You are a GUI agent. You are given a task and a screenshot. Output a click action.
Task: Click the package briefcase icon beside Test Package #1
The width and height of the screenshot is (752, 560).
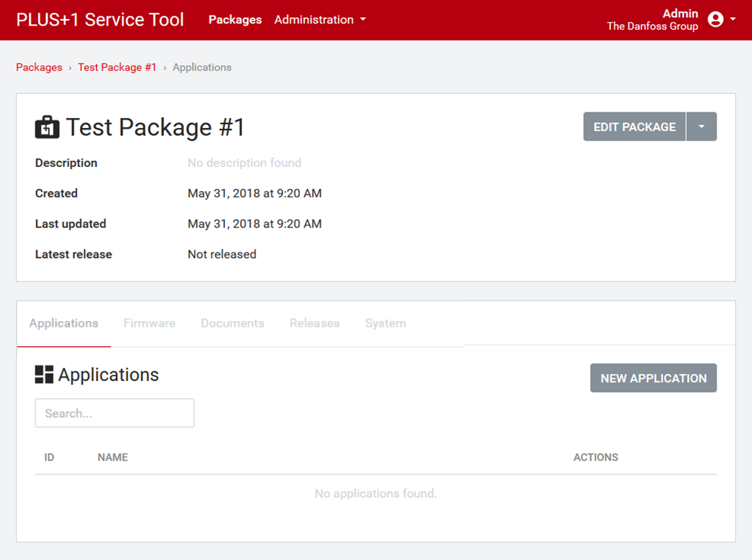(x=46, y=127)
